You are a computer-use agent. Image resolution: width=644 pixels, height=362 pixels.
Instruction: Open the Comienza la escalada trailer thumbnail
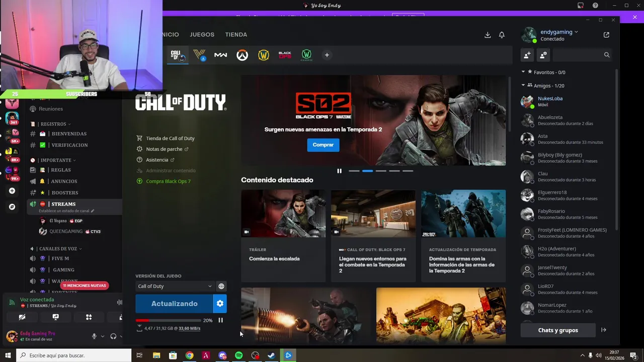pyautogui.click(x=283, y=213)
